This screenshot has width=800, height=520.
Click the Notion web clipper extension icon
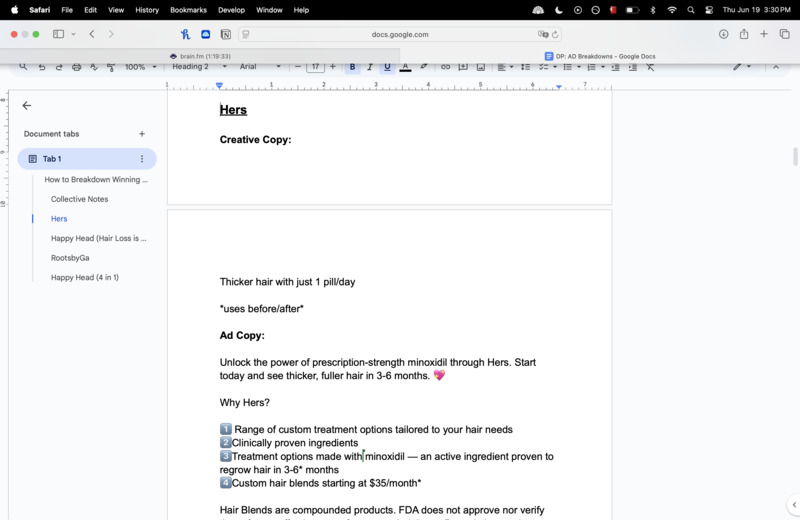tap(226, 34)
